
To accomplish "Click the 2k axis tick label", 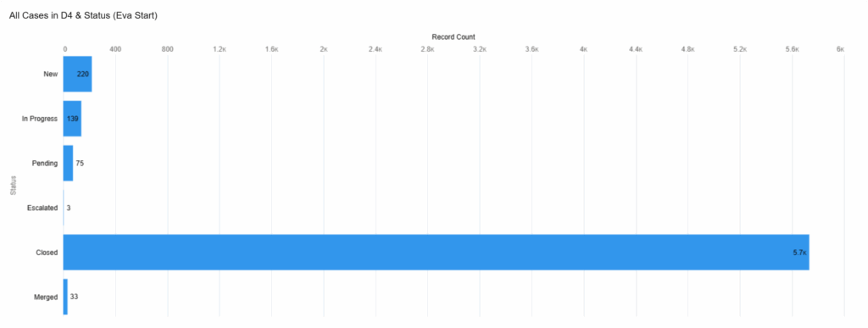I will click(324, 49).
